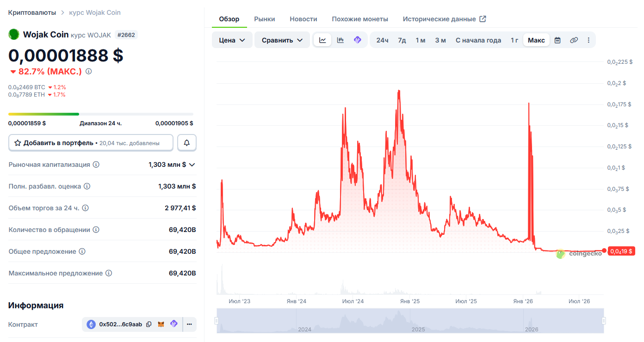Click the chart range navigator at 2025
The height and width of the screenshot is (342, 644).
coord(418,329)
